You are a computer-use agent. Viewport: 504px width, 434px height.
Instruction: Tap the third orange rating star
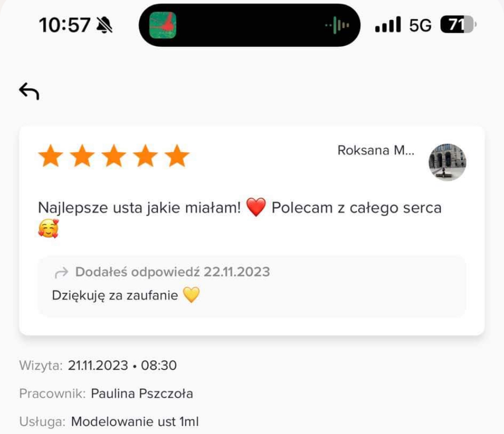[x=114, y=156]
